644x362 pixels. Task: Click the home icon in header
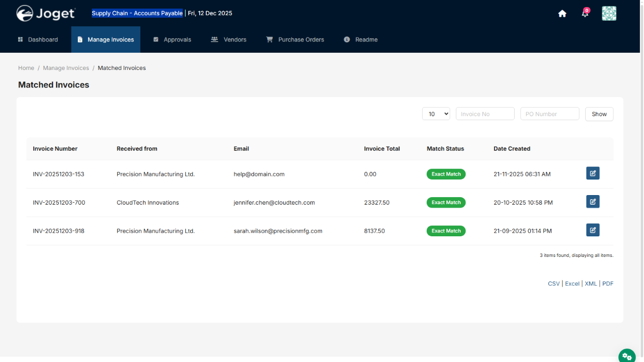pyautogui.click(x=562, y=14)
